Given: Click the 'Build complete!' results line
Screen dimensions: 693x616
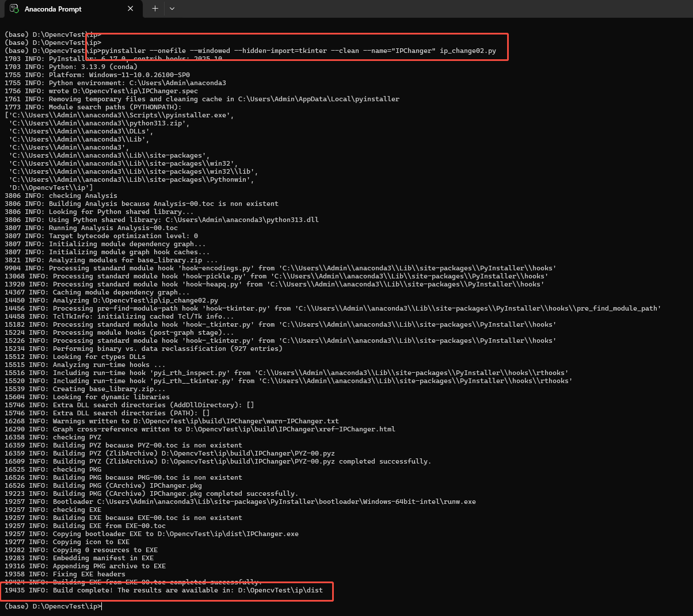Looking at the screenshot, I should click(x=164, y=590).
